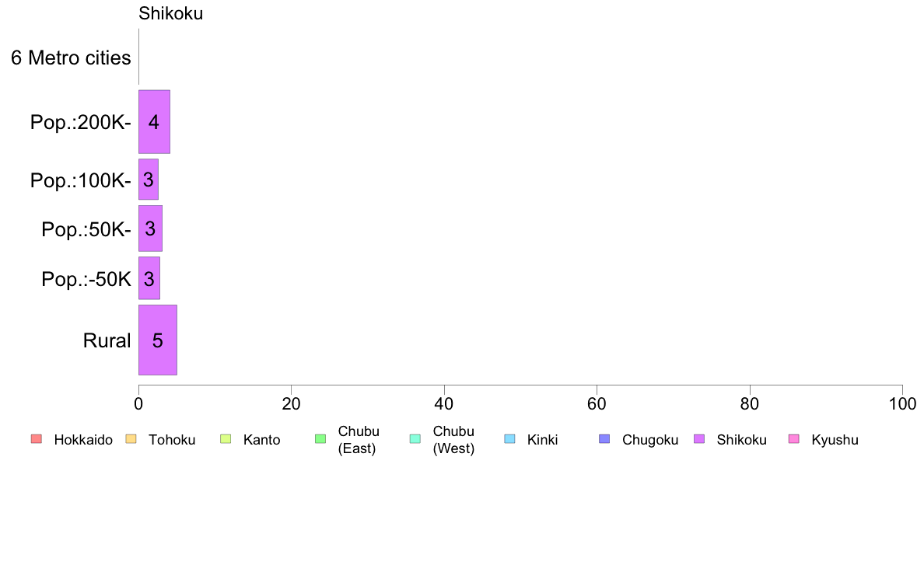Screen dimensions: 924x572
Task: Select the Pop.:50K- bar in the chart
Action: tap(150, 228)
